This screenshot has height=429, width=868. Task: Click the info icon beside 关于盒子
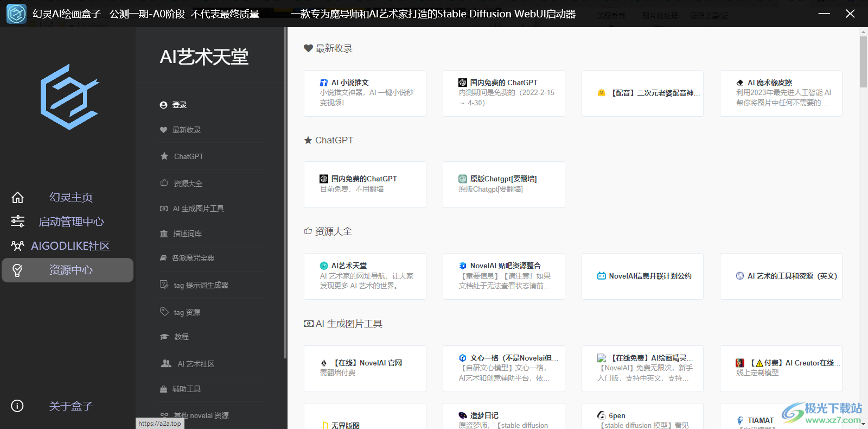[17, 406]
